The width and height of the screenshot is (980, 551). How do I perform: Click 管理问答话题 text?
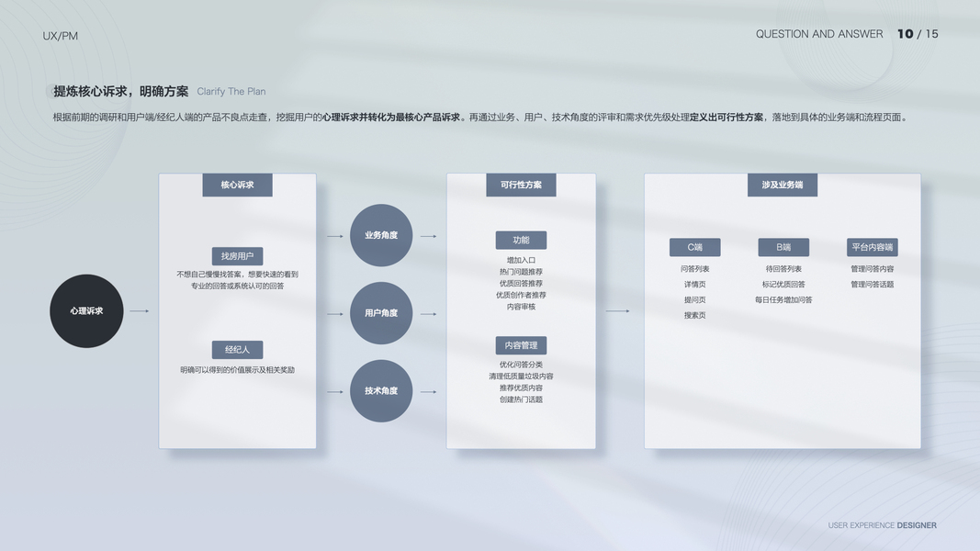click(873, 285)
